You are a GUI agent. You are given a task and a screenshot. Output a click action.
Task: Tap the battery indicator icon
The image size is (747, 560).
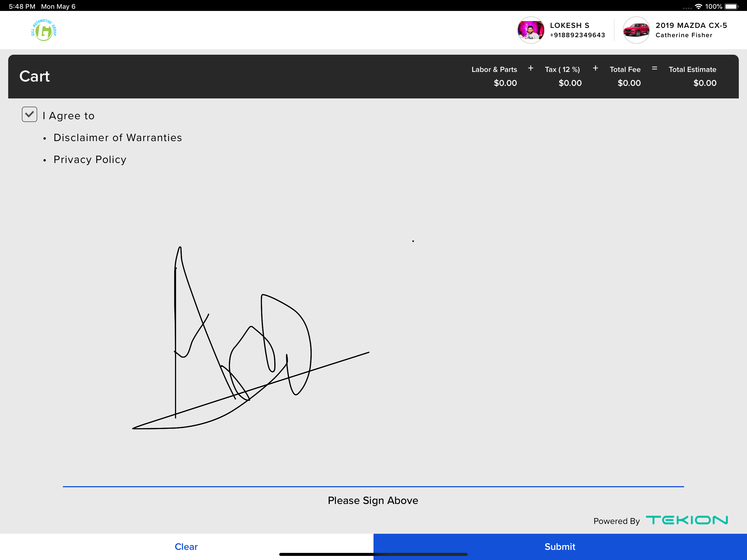coord(731,6)
